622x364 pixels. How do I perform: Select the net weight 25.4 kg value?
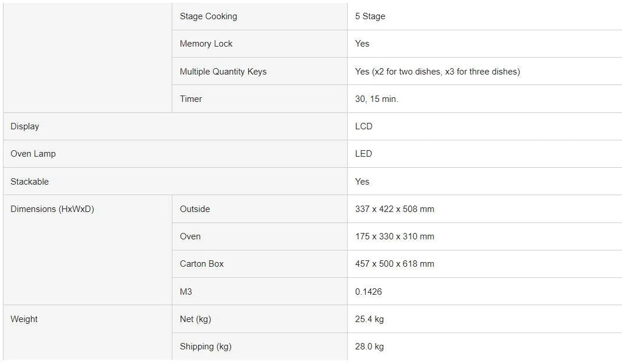click(x=369, y=319)
